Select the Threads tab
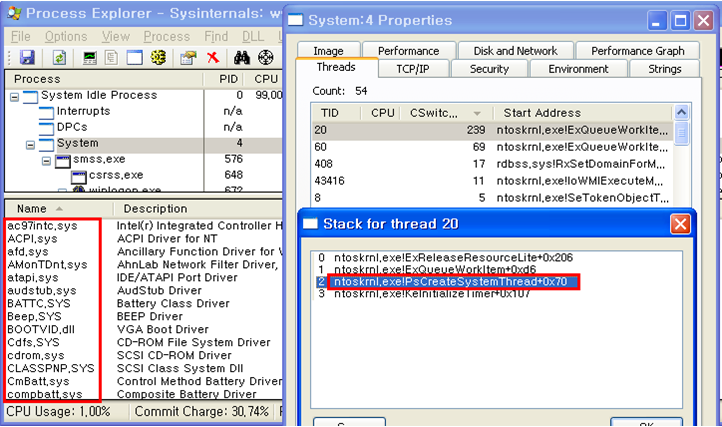This screenshot has width=722, height=427. click(336, 67)
